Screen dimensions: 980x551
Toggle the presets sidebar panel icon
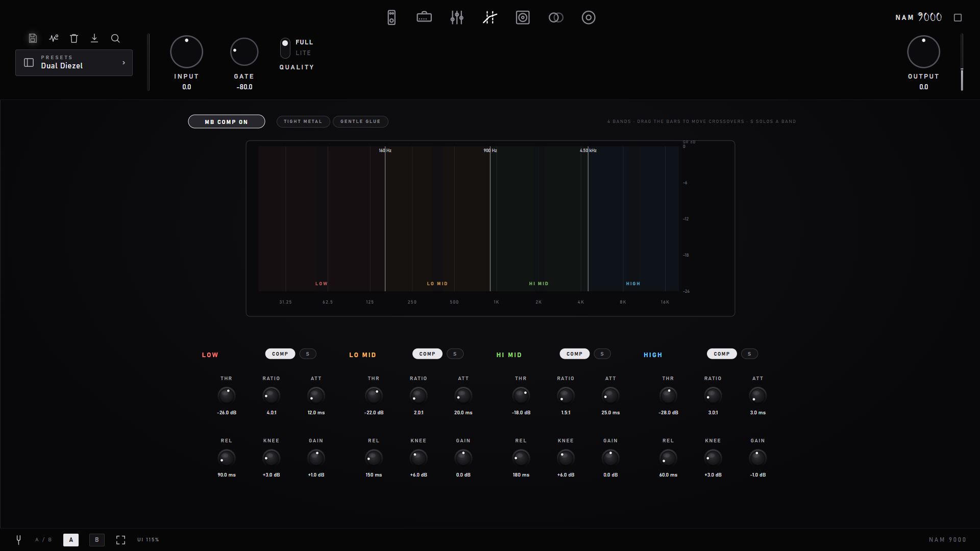29,62
